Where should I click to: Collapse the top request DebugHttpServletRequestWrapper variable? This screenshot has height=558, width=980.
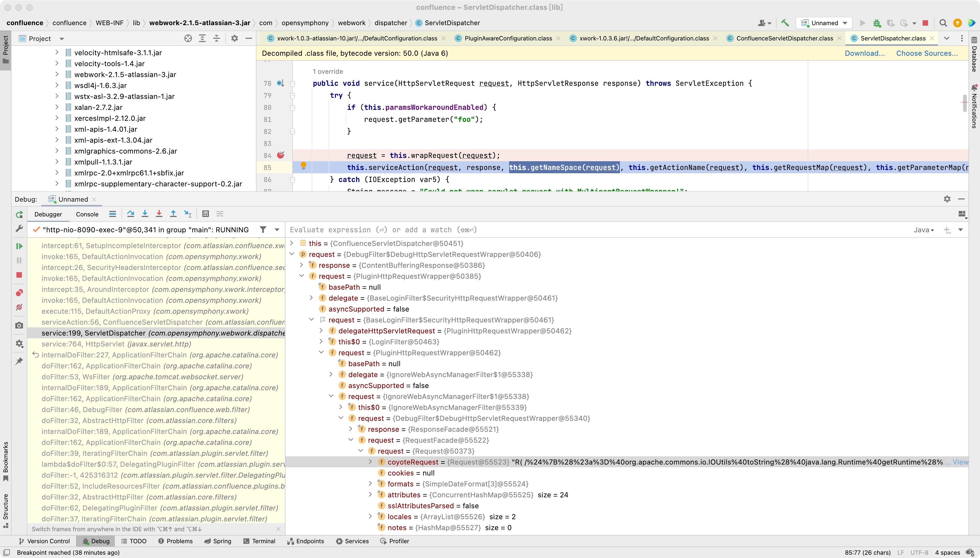(x=291, y=254)
